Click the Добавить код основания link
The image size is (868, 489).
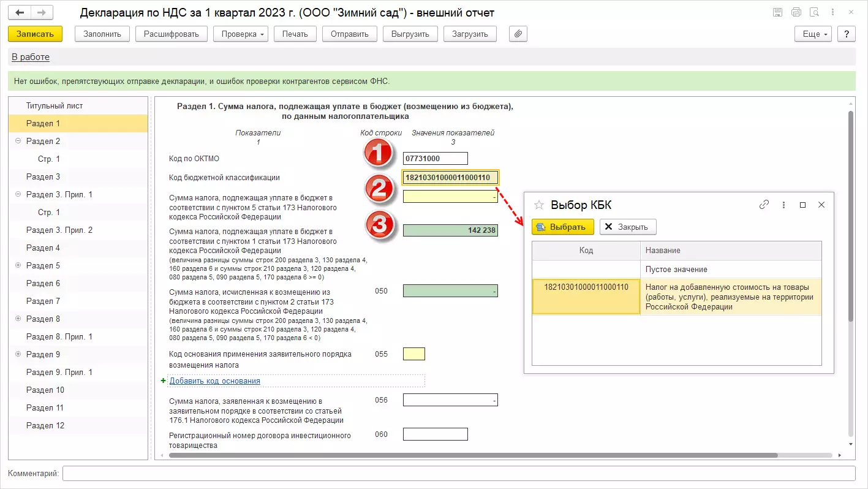pyautogui.click(x=215, y=381)
